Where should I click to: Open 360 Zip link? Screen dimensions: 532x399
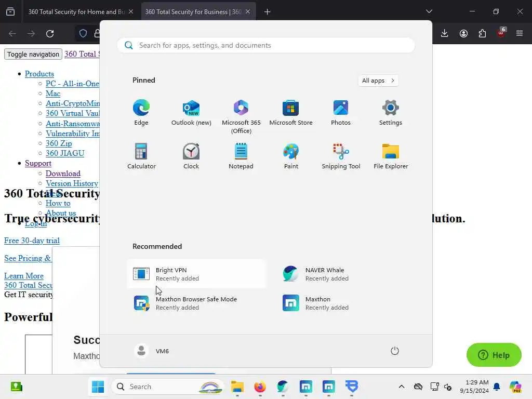[59, 143]
